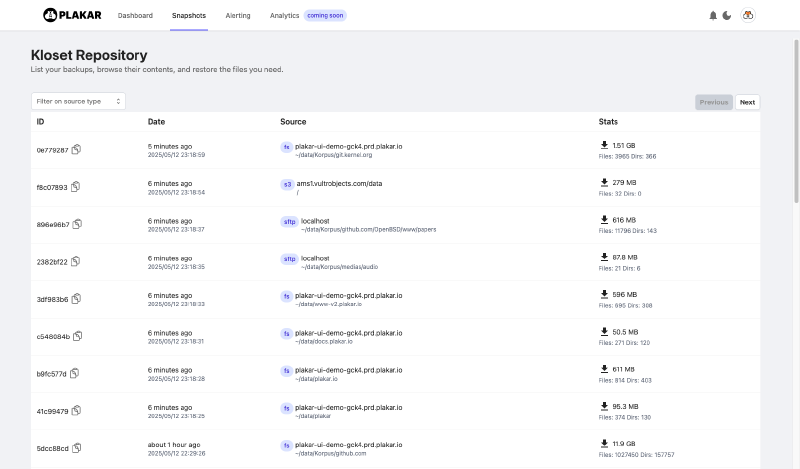
Task: Click the ID column header
Action: click(x=40, y=121)
